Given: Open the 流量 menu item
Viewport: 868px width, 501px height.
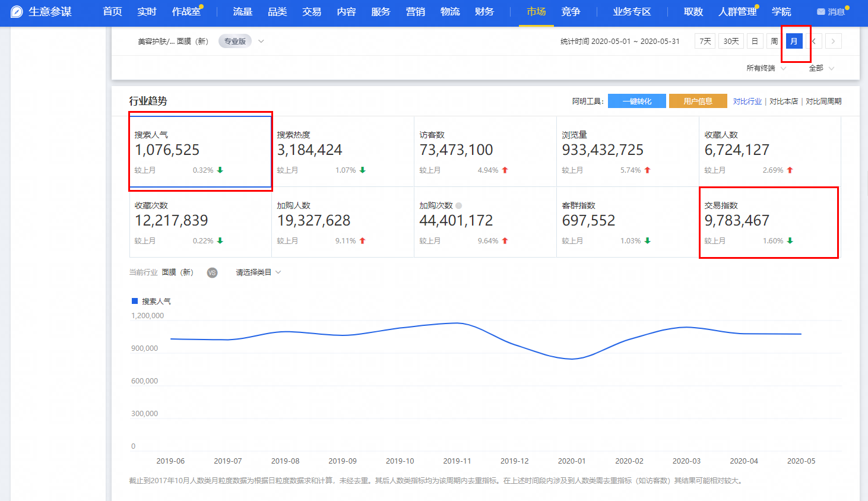Looking at the screenshot, I should pos(242,12).
